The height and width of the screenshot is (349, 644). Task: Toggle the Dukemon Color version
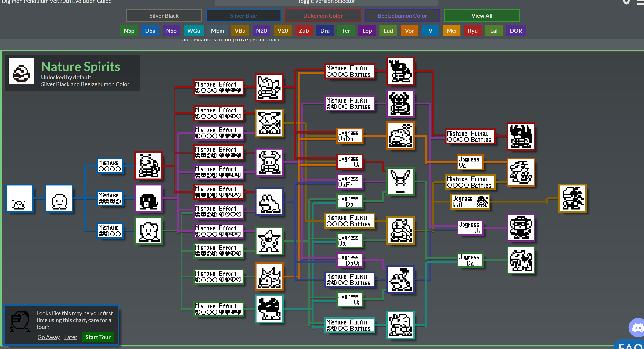[x=323, y=15]
